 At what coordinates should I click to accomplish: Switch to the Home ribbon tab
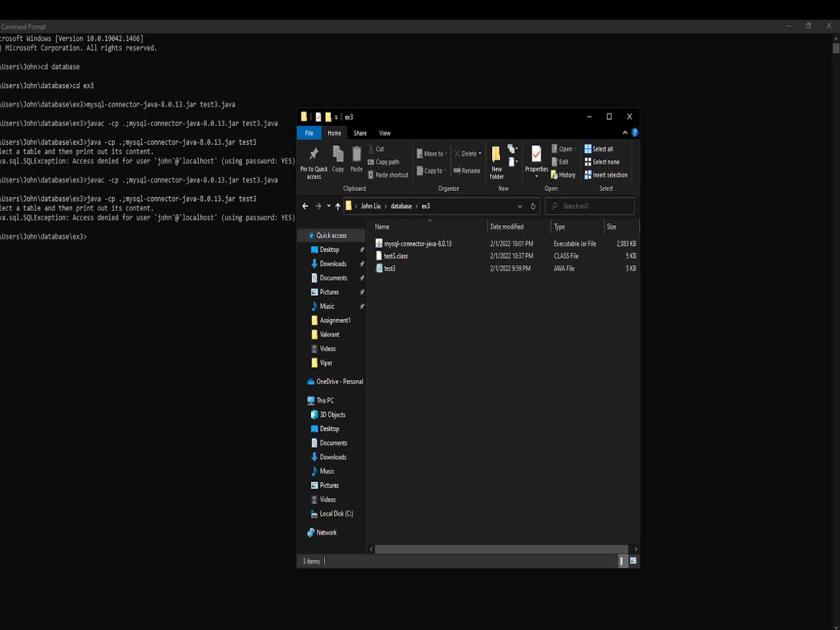click(334, 133)
